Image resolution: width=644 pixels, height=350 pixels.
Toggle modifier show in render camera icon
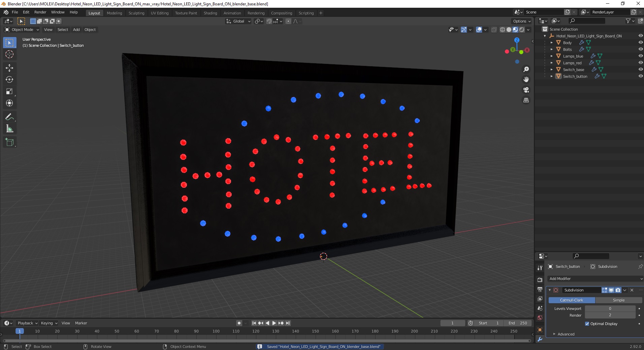pyautogui.click(x=618, y=290)
